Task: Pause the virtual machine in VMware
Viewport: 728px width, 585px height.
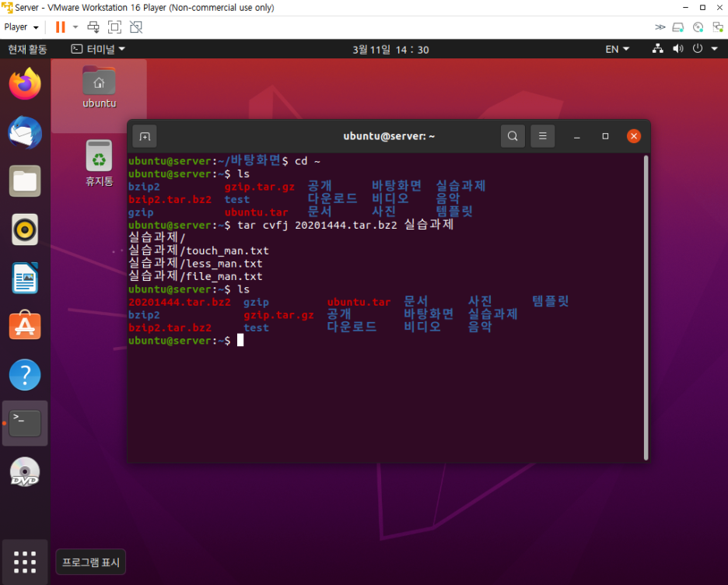Action: coord(61,27)
